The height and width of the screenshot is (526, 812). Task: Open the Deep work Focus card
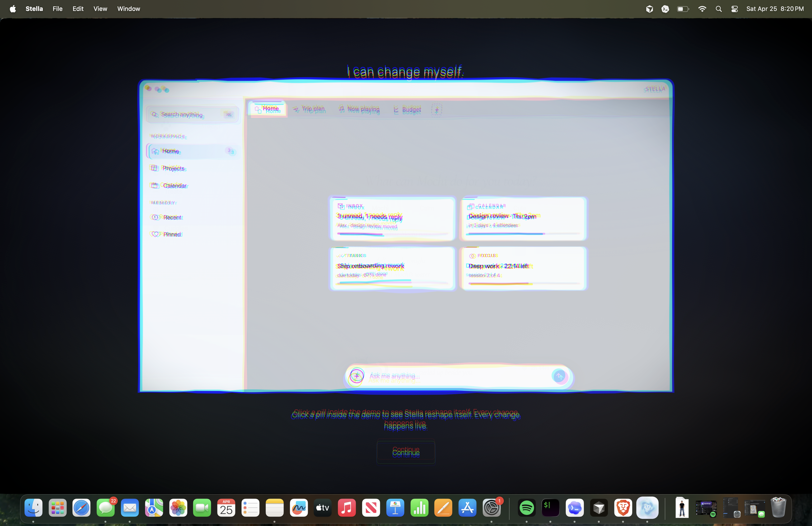coord(524,268)
